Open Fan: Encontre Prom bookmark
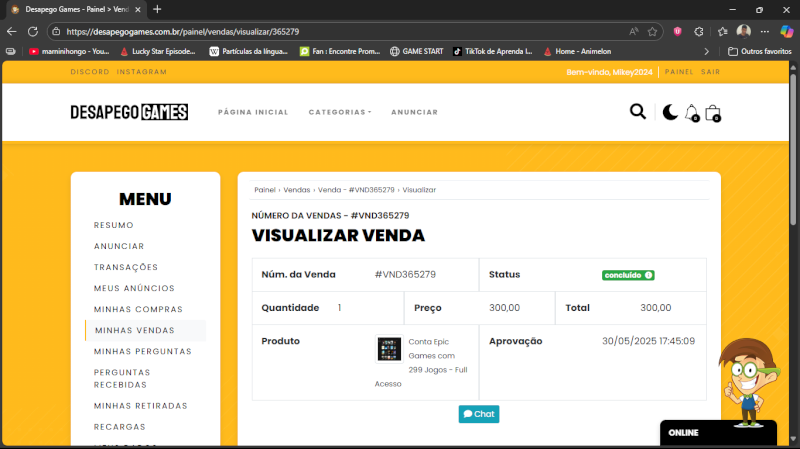 pos(340,52)
